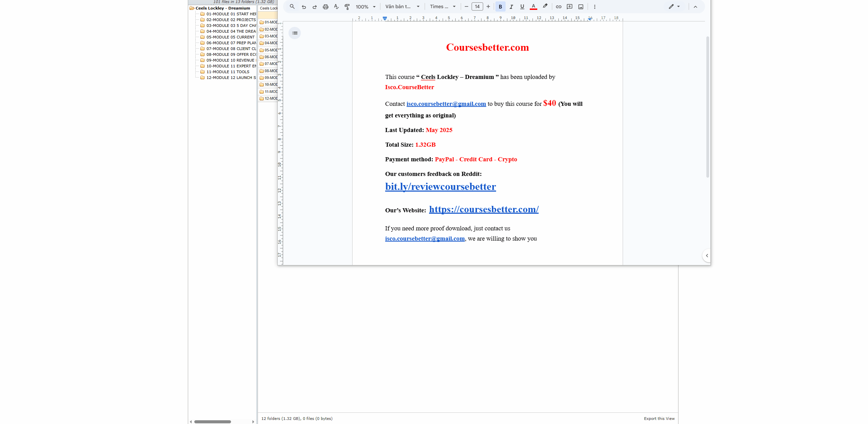
Task: Click the add comment icon
Action: 570,6
